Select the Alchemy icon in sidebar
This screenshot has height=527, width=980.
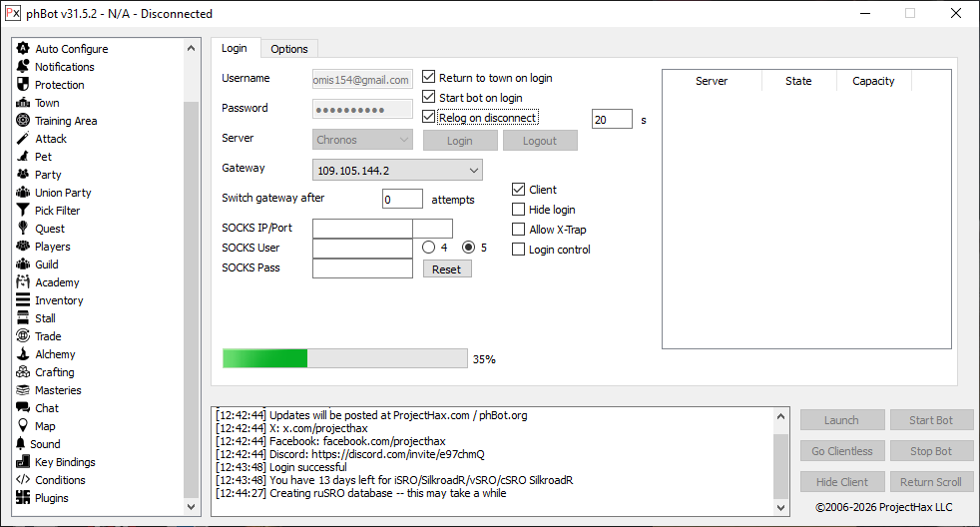tap(24, 353)
